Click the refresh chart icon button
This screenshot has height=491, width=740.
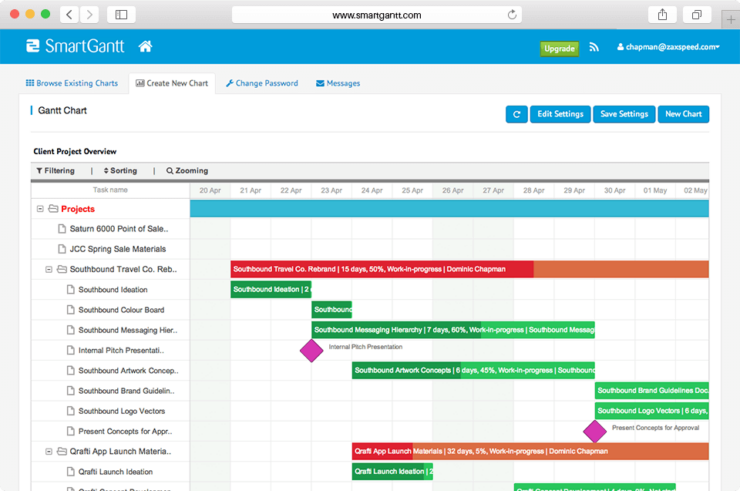tap(516, 114)
